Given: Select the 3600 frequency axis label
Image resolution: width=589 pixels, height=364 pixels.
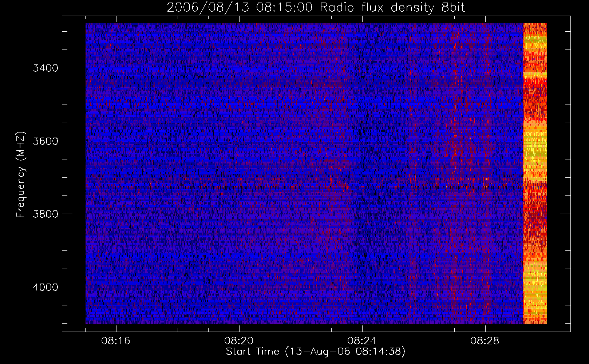Looking at the screenshot, I should click(46, 141).
